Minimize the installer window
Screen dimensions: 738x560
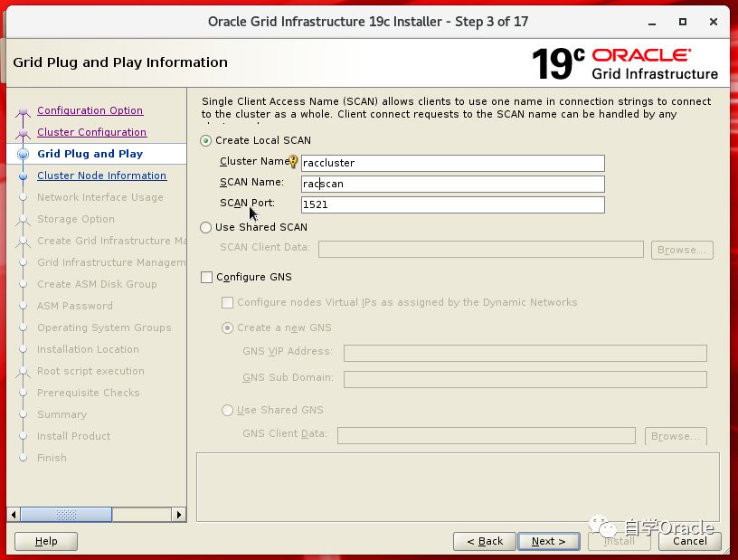click(652, 22)
